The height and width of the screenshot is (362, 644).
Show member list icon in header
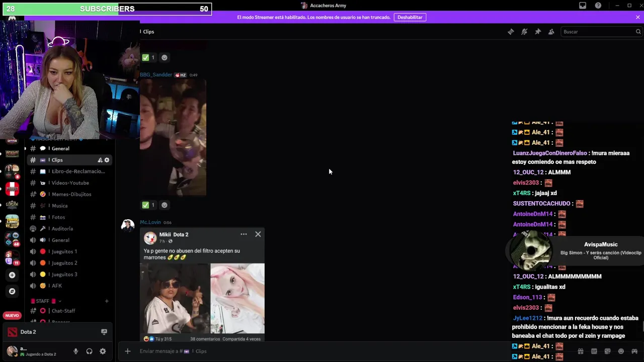coord(551,32)
